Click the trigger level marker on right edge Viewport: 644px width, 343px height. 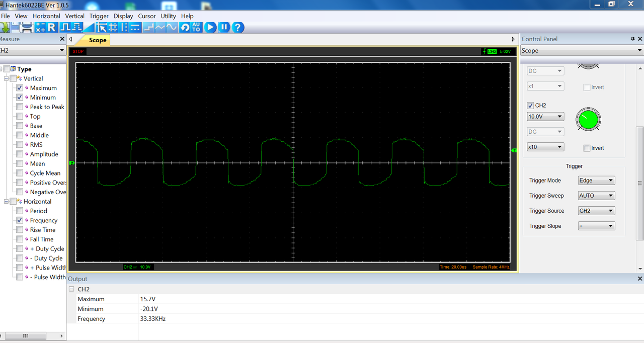514,150
